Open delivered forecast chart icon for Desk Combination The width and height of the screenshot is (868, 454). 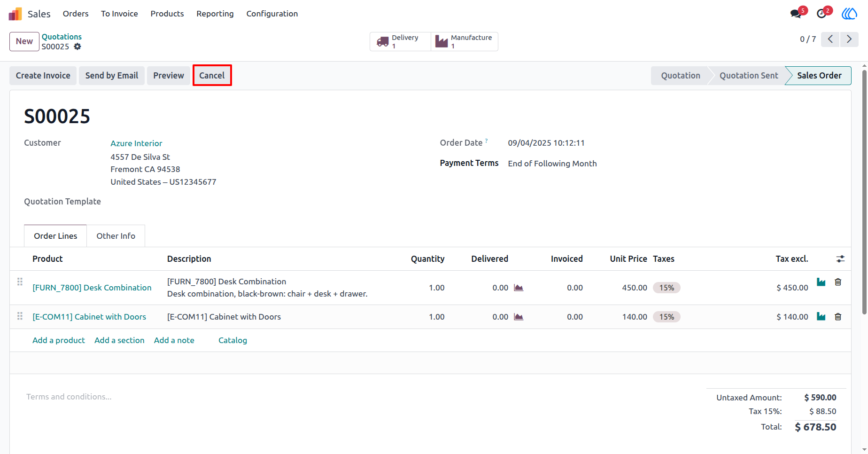[x=519, y=288]
